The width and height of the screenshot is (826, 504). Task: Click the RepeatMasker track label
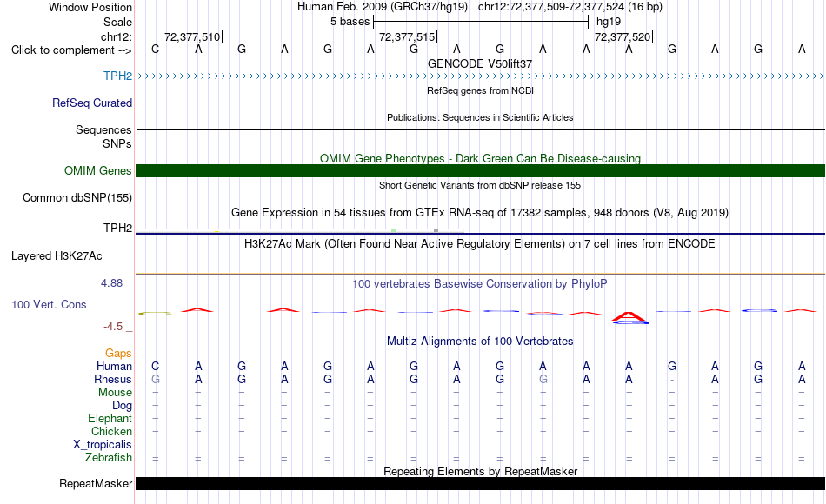(96, 483)
